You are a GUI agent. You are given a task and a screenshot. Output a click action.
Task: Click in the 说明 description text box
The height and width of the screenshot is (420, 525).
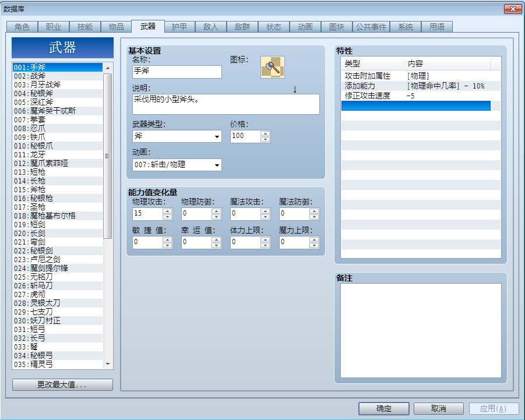click(x=226, y=104)
